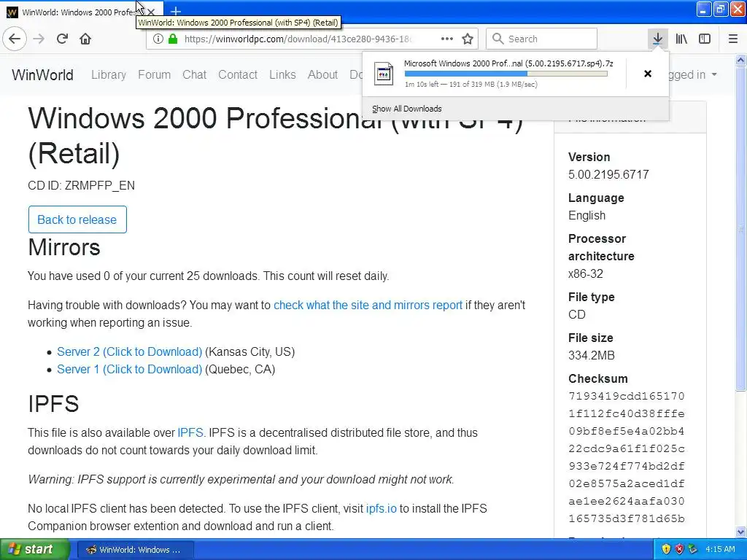Open the Firefox hamburger menu

[732, 39]
